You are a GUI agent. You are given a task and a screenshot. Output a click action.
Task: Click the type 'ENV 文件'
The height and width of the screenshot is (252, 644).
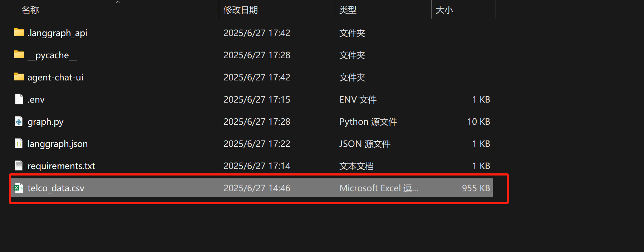[x=358, y=99]
